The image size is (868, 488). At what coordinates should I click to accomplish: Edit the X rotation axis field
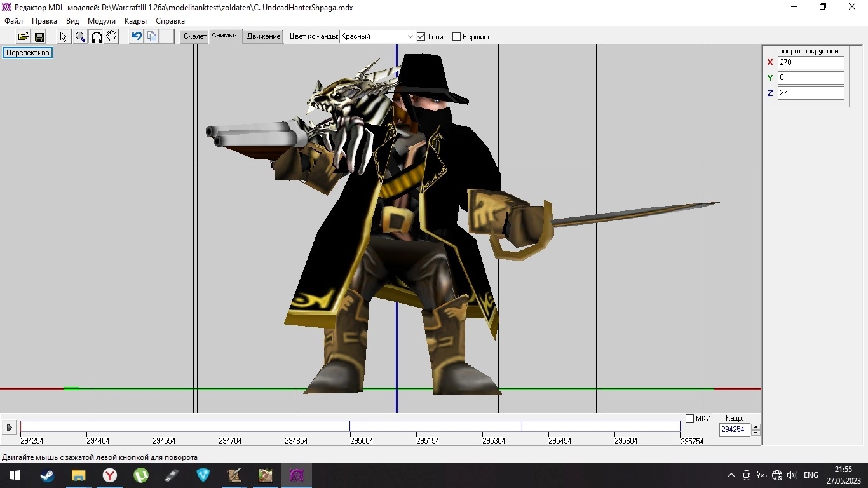coord(811,62)
